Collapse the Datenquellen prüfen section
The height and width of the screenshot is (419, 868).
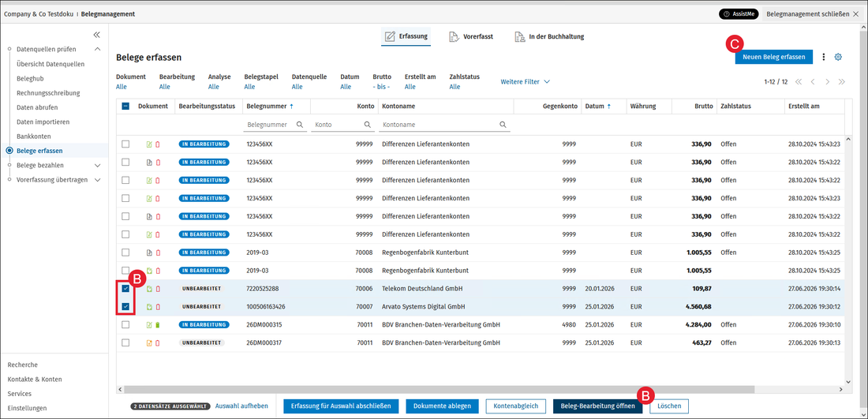pyautogui.click(x=98, y=49)
